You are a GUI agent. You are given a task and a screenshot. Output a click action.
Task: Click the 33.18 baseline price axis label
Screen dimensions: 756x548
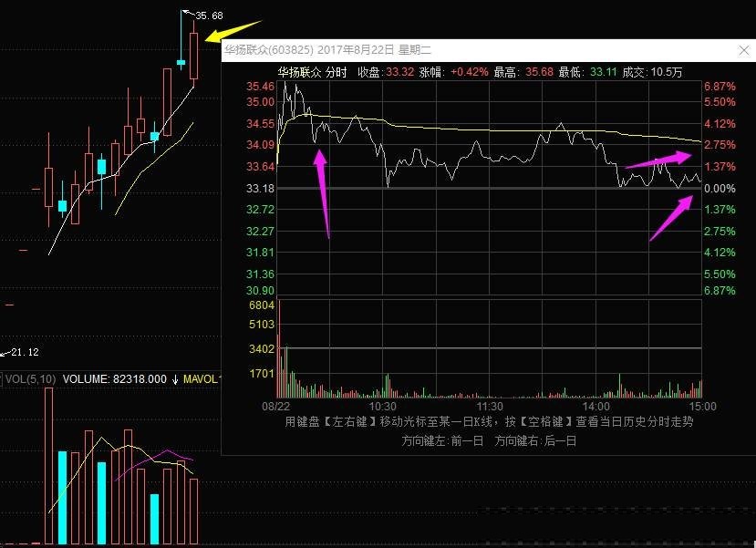point(262,189)
